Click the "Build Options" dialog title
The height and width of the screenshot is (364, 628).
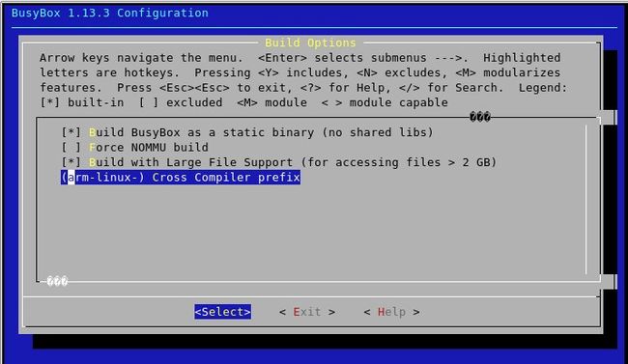point(310,42)
